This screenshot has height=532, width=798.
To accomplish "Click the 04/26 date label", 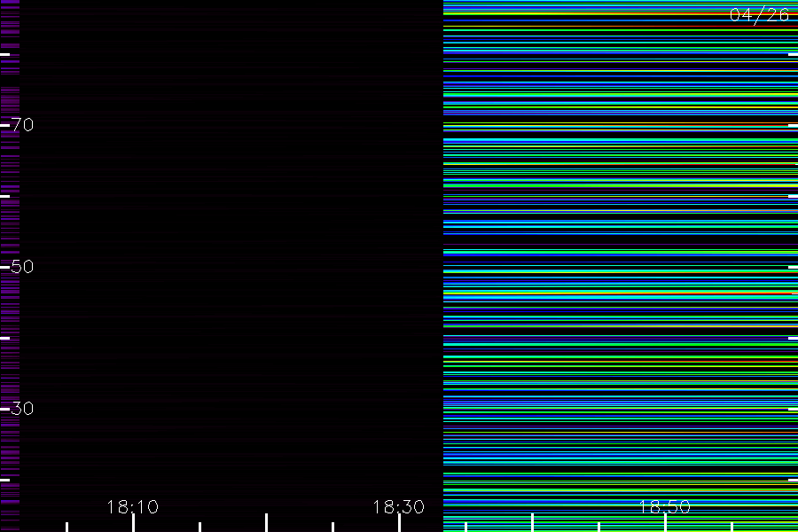I will [759, 15].
